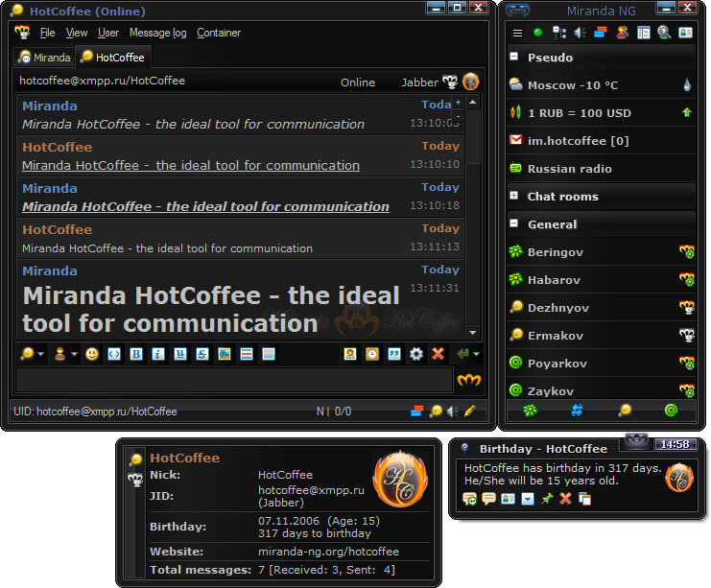Image resolution: width=711 pixels, height=588 pixels.
Task: Dismiss birthday popup with red X icon
Action: coord(565,499)
